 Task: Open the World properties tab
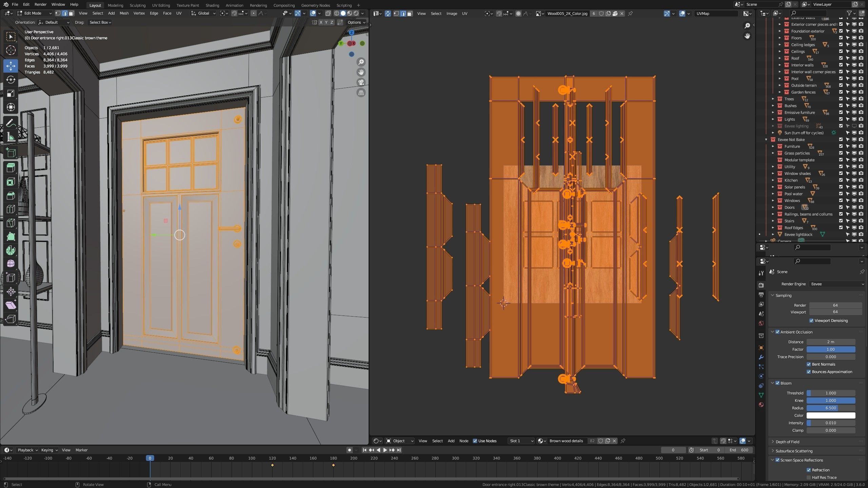pos(761,323)
